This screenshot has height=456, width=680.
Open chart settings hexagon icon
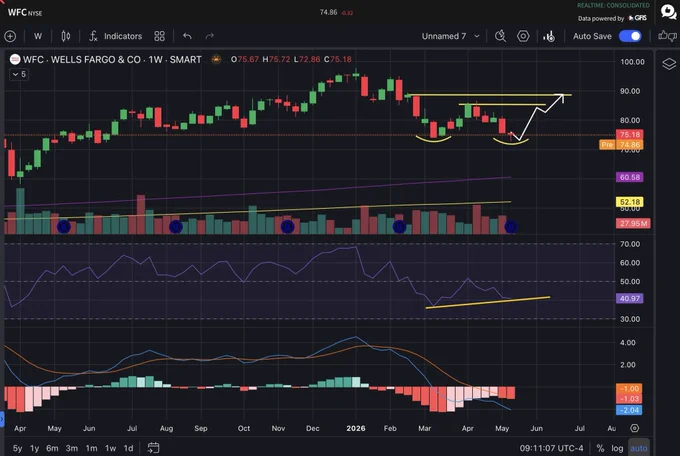click(x=523, y=36)
